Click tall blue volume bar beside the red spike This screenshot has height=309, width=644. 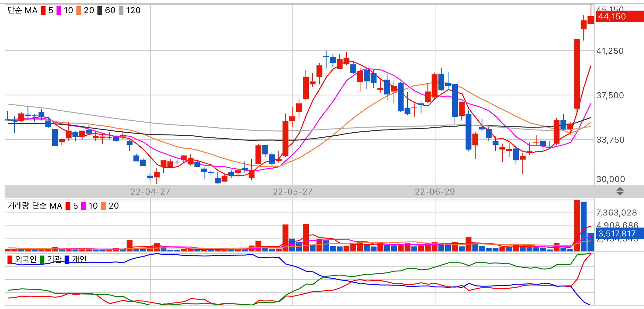(584, 226)
